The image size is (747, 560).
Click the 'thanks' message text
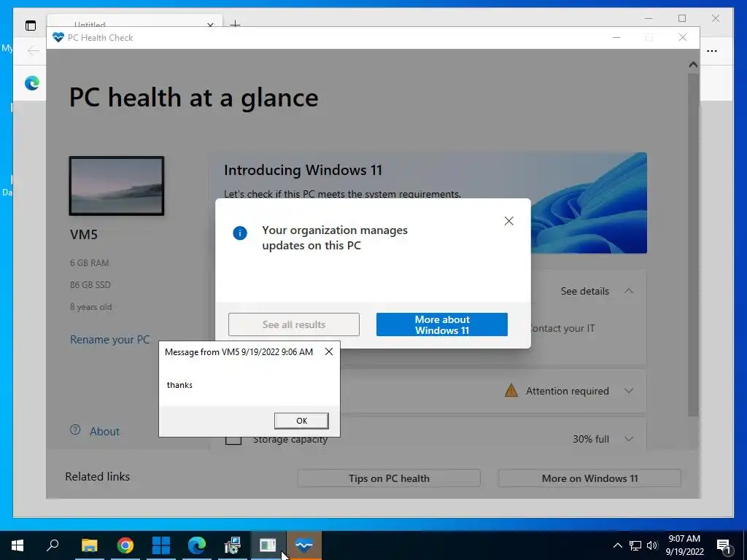179,385
